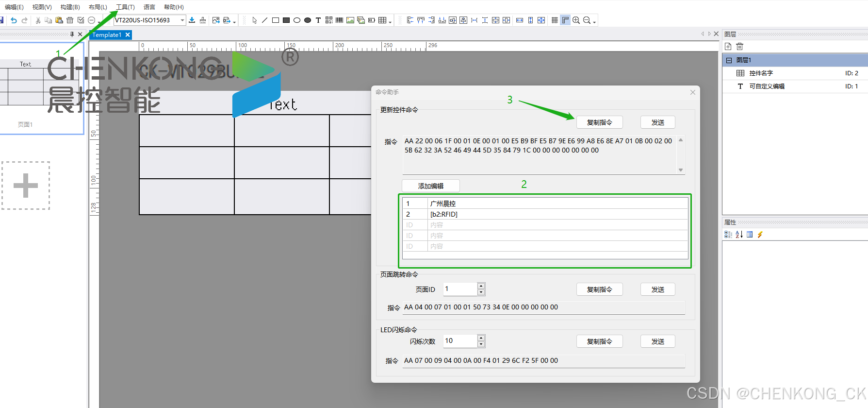Select the filled rectangle tool

286,20
